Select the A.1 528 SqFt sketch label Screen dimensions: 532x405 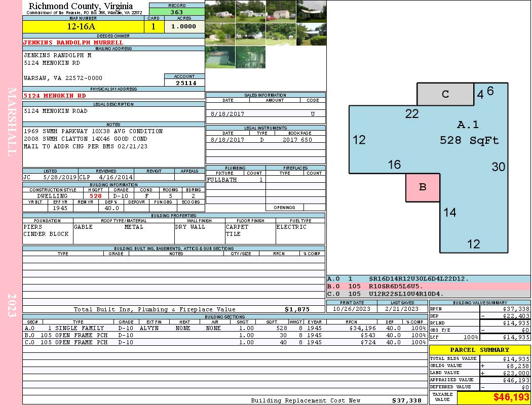[x=469, y=133]
